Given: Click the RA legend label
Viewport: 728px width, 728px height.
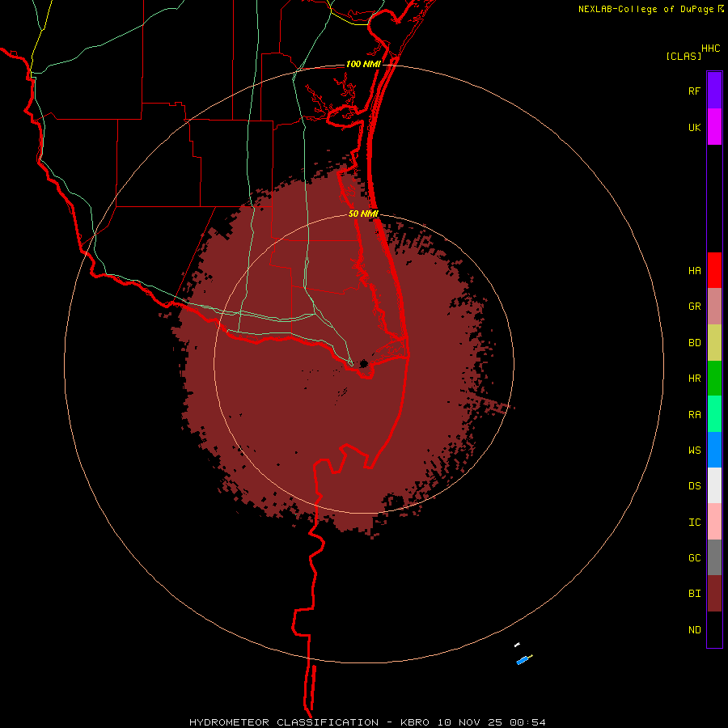Looking at the screenshot, I should pos(694,415).
